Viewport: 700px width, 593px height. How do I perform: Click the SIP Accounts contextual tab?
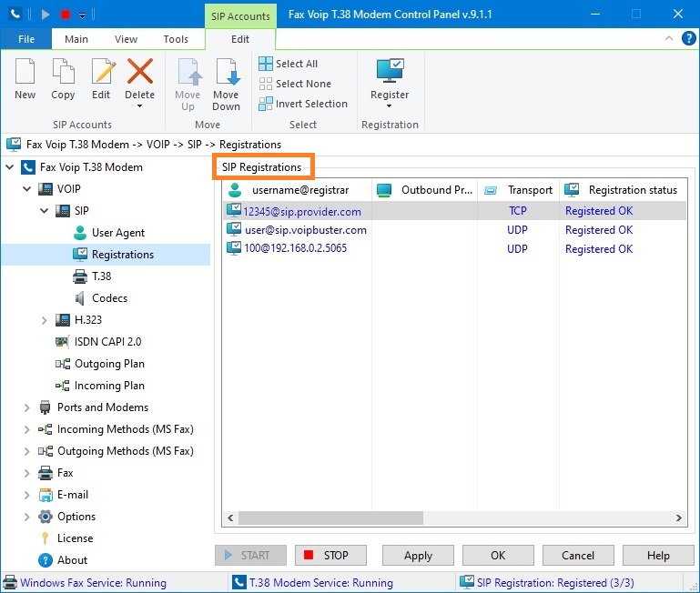pos(240,16)
